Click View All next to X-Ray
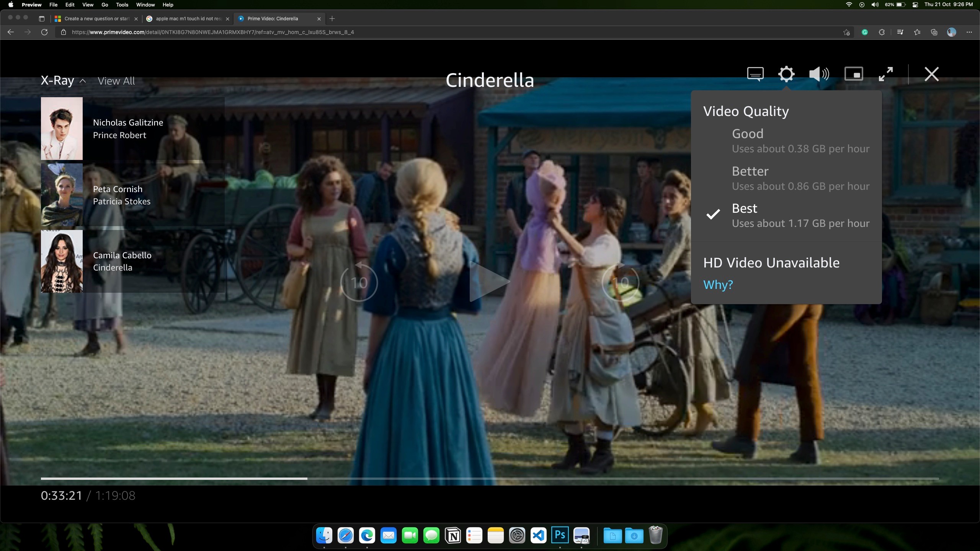980x551 pixels. [116, 81]
